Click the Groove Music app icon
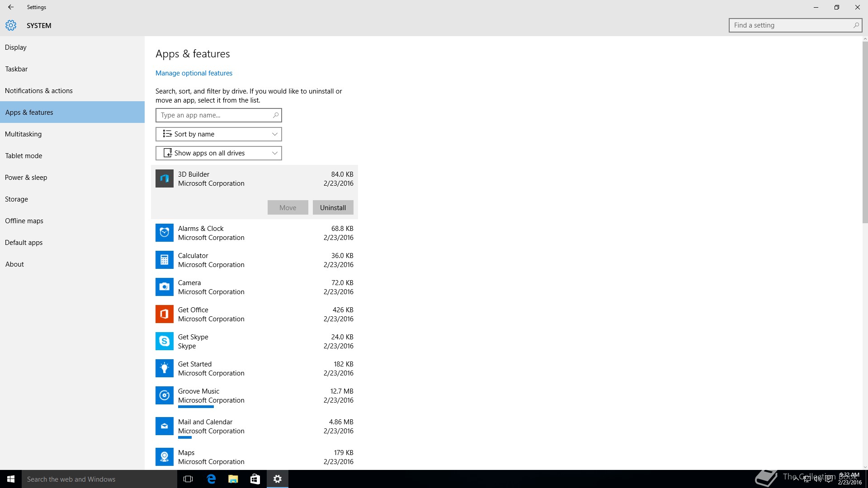This screenshot has width=868, height=488. [165, 395]
